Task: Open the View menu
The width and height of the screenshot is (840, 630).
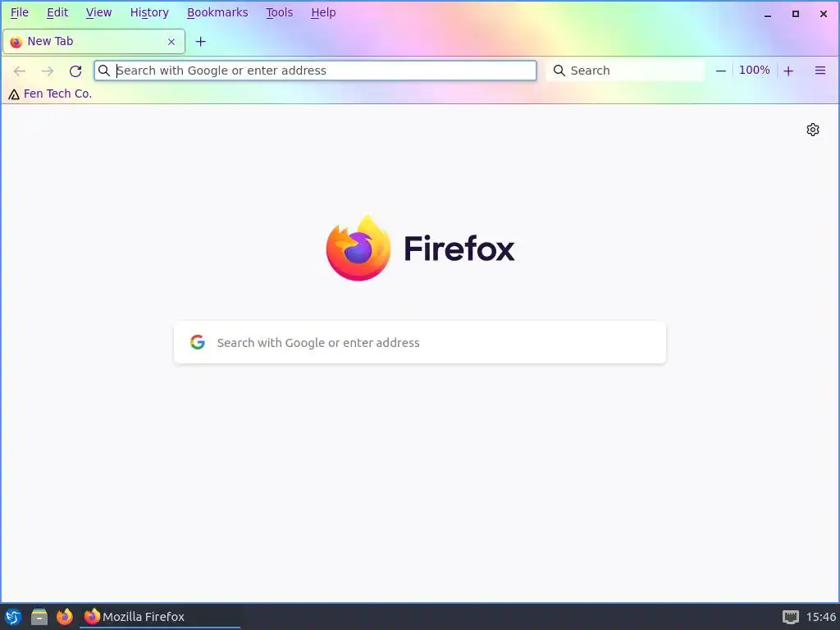Action: [x=98, y=12]
